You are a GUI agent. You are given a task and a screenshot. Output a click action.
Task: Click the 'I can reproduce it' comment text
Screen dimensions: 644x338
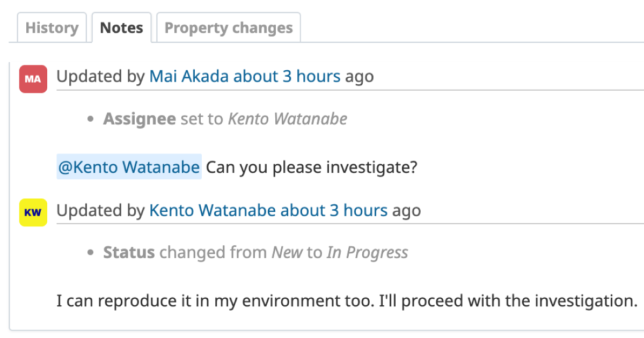[347, 300]
